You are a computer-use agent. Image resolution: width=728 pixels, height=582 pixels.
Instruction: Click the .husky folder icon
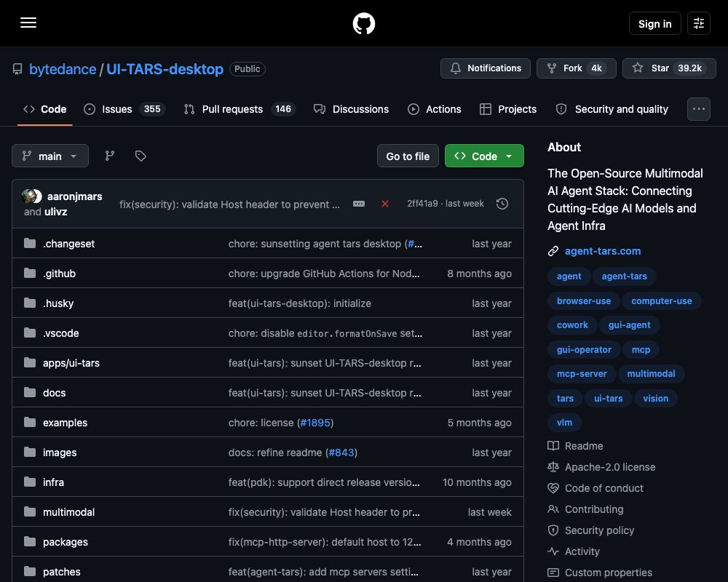[30, 303]
